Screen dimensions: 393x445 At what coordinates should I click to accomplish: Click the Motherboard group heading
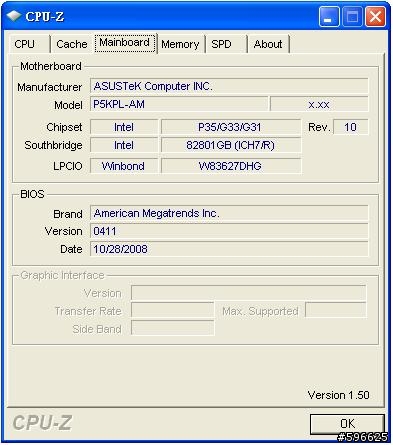(51, 66)
